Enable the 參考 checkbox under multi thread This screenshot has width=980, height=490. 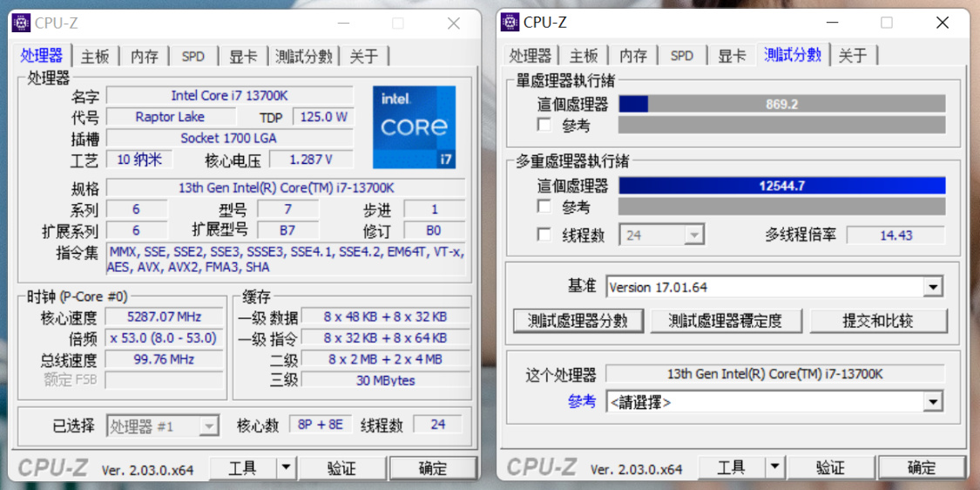point(544,206)
